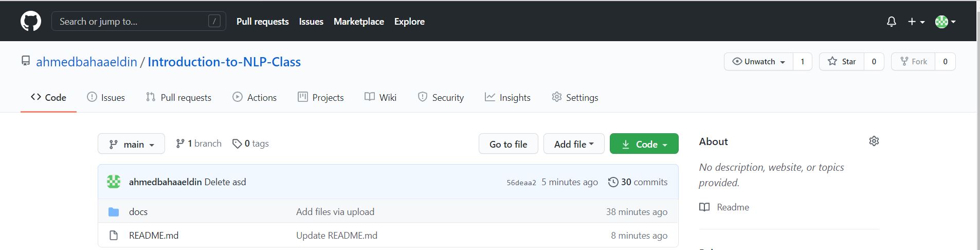
Task: View the 0 tags link
Action: [250, 144]
